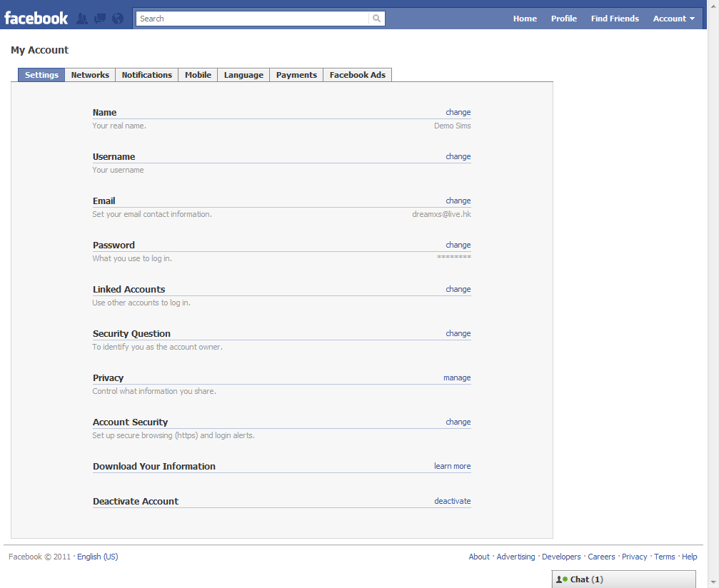Open the Advertising footer link

tap(516, 557)
